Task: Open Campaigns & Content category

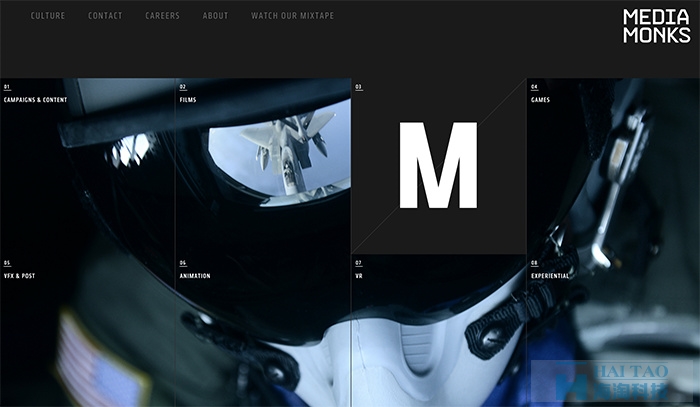Action: (x=36, y=100)
